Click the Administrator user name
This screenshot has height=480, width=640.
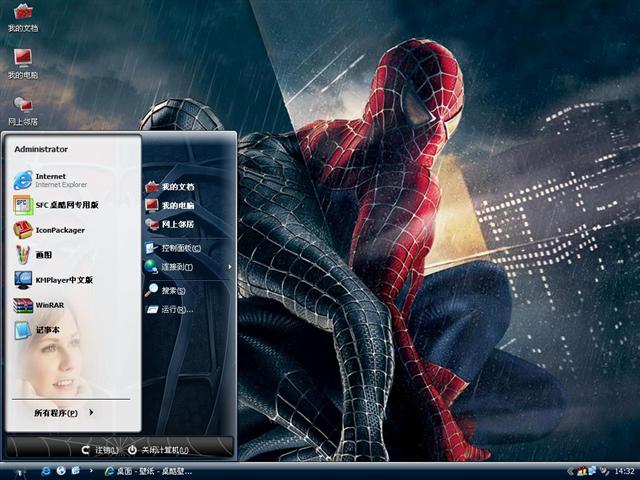pos(41,149)
